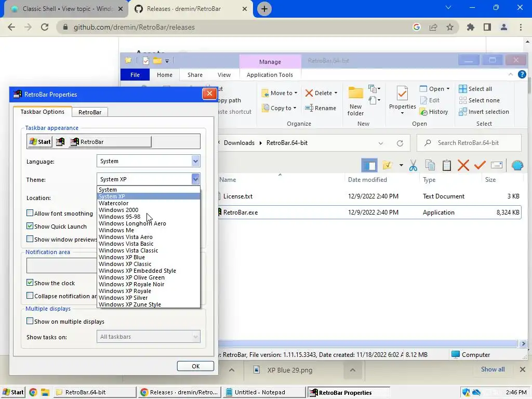Viewport: 532px width, 399px height.
Task: Click Paste clipboard icon in Explorer toolbar
Action: pyautogui.click(x=447, y=165)
